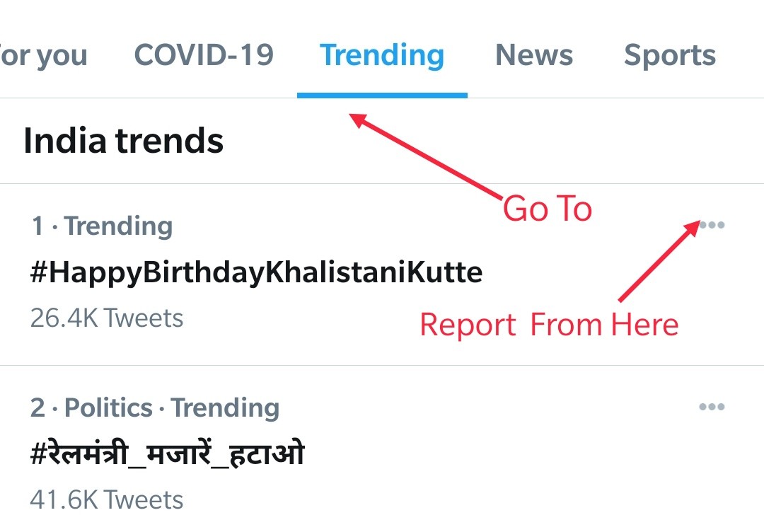Click the "1 · Trending" label

[102, 226]
